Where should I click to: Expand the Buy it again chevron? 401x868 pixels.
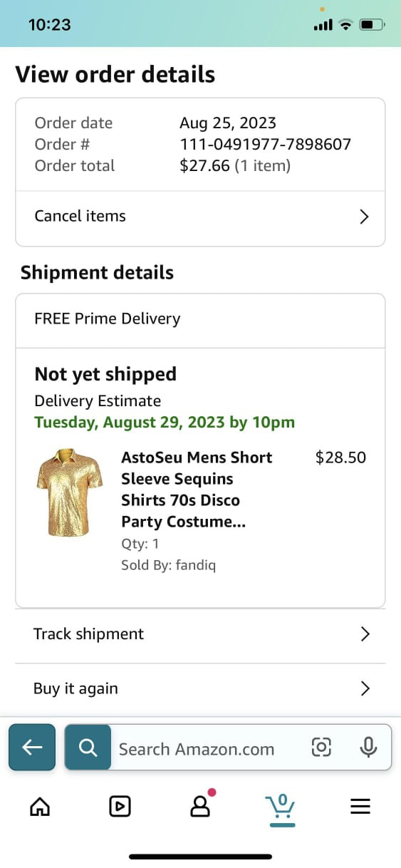tap(365, 688)
